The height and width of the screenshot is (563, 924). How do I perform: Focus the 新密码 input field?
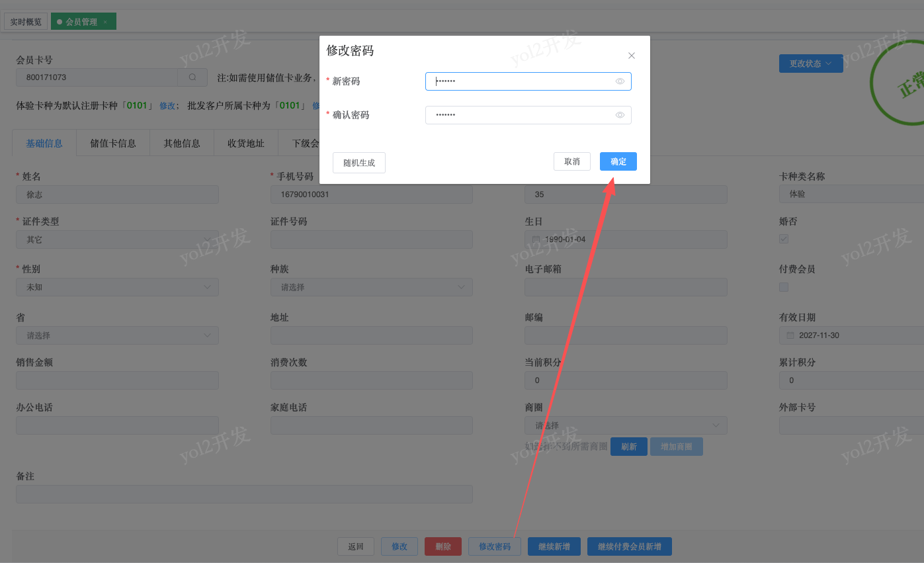pyautogui.click(x=528, y=81)
